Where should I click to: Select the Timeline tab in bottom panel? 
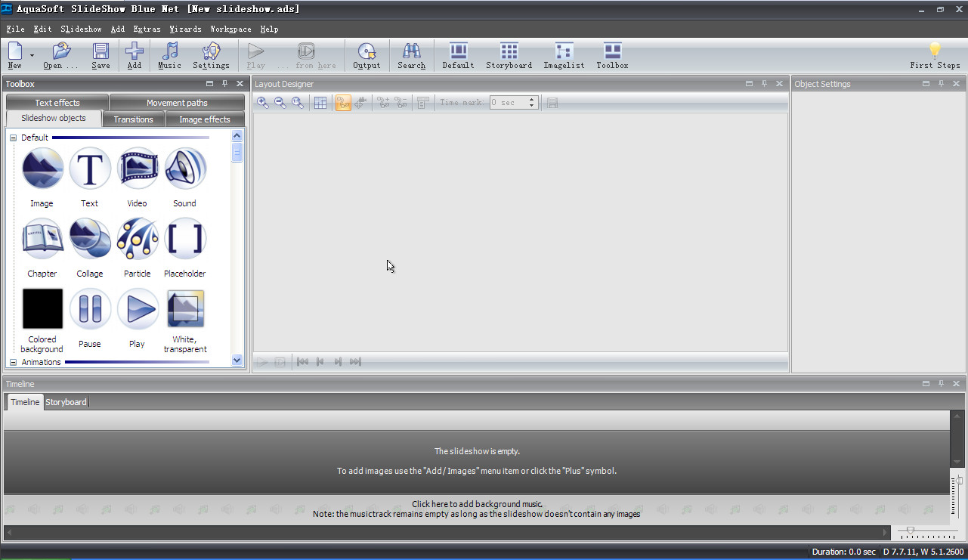(25, 402)
